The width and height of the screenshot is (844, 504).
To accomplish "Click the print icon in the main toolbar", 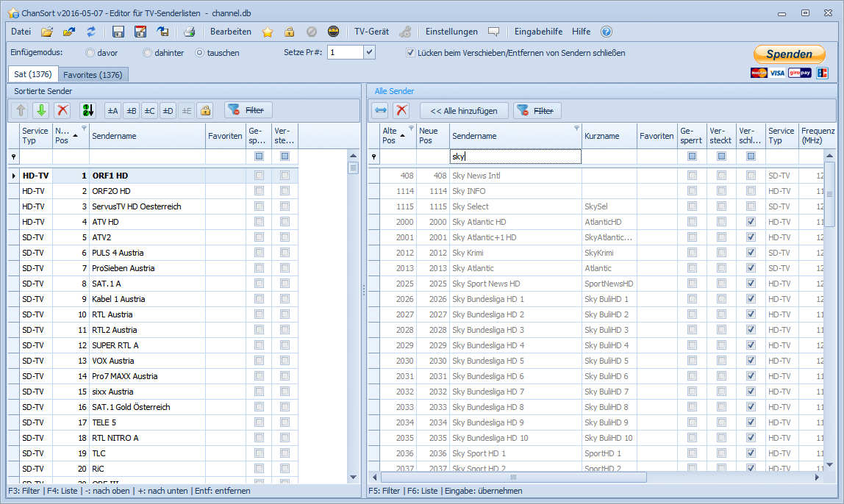I will [x=189, y=32].
